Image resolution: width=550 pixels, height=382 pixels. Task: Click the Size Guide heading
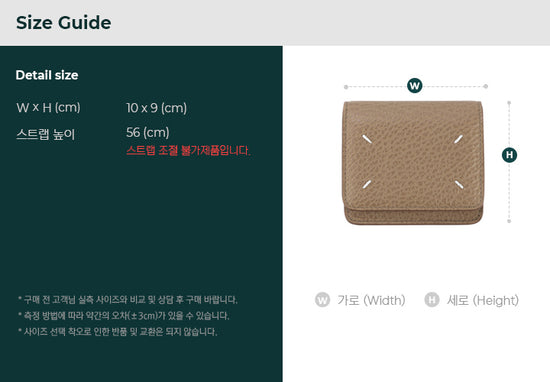click(63, 23)
